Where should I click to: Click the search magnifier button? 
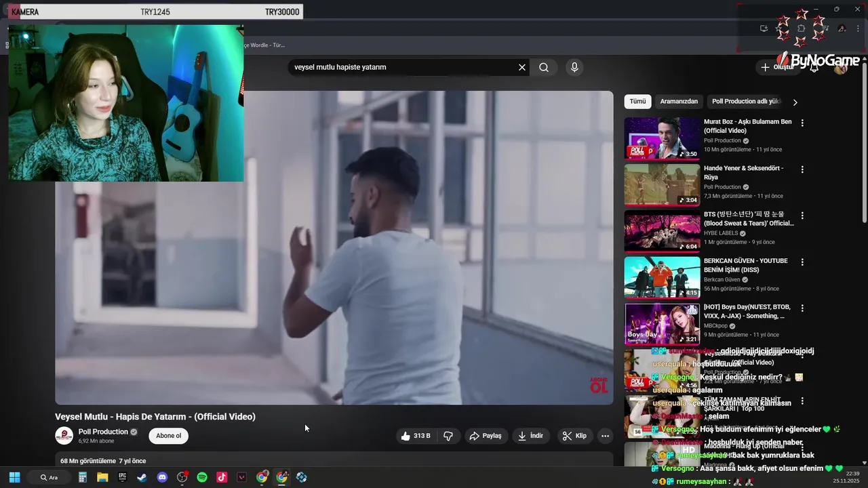click(544, 67)
